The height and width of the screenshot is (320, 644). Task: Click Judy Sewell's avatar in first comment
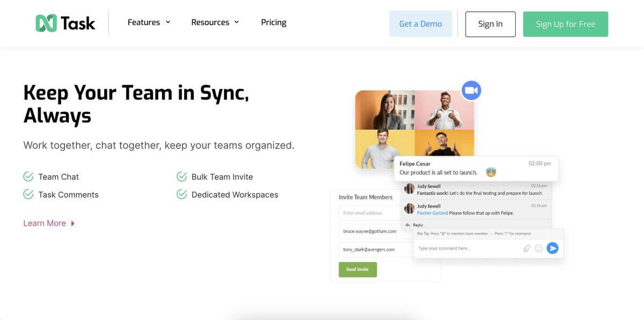(x=409, y=189)
